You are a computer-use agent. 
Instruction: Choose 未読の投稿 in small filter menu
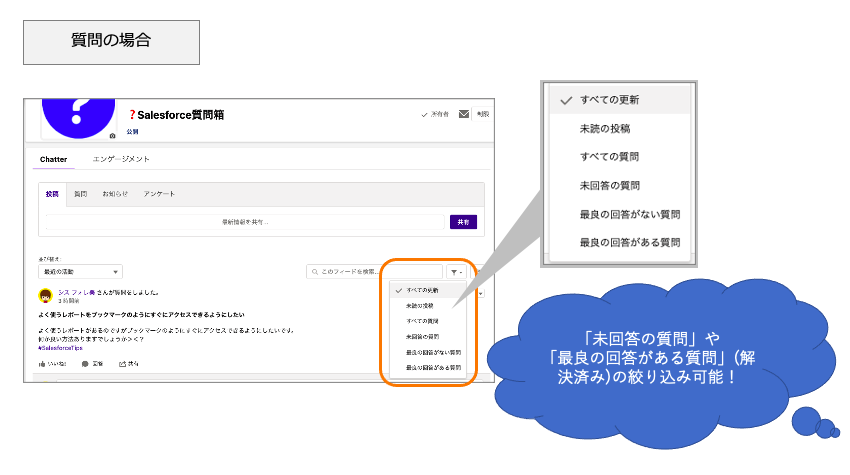click(x=428, y=306)
